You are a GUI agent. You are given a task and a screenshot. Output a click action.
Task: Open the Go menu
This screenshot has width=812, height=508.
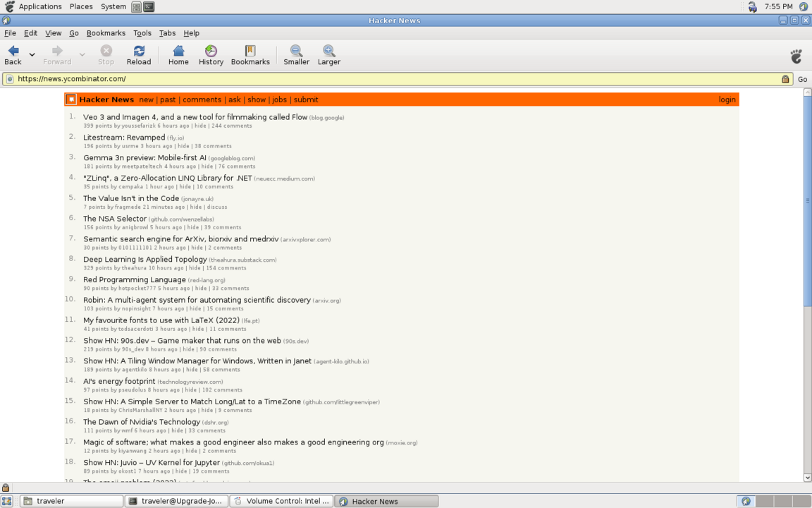point(74,32)
